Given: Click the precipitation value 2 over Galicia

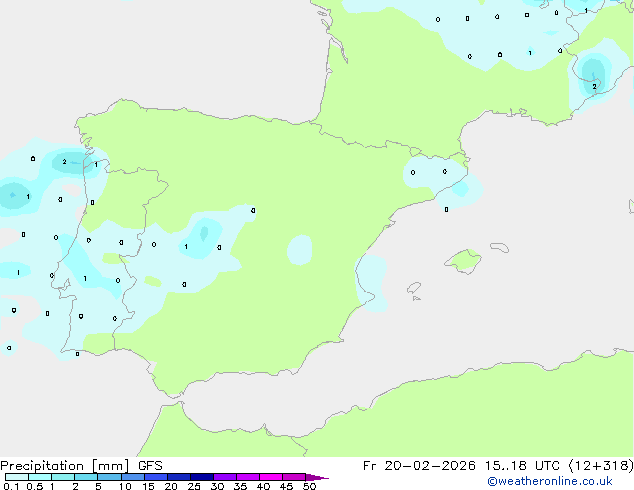Looking at the screenshot, I should tap(64, 161).
